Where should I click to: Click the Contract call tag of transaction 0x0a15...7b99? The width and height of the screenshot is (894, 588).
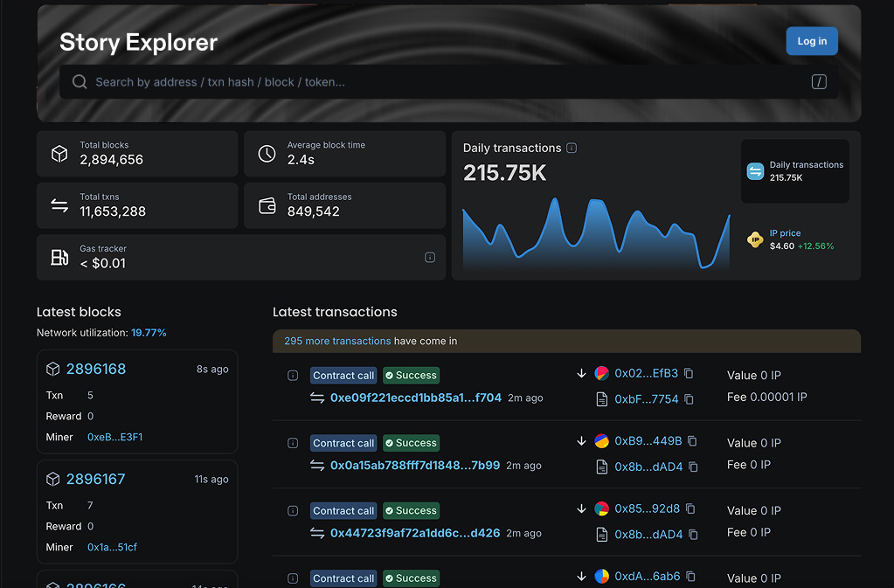343,443
